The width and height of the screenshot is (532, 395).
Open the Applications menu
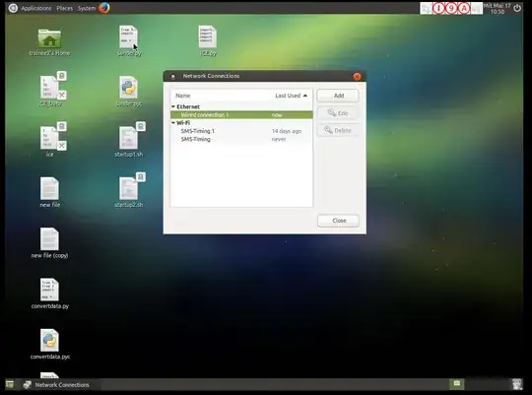[36, 8]
